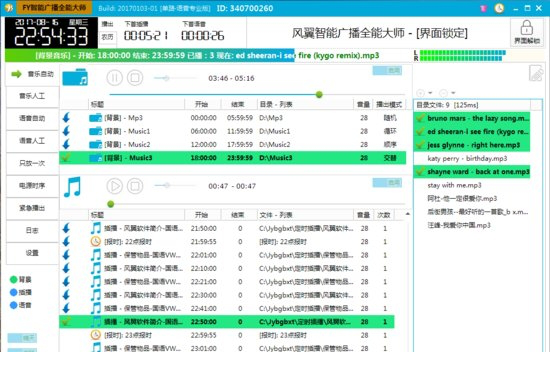
Task: Click the music note icon of the 21:50:00 row
Action: click(95, 228)
